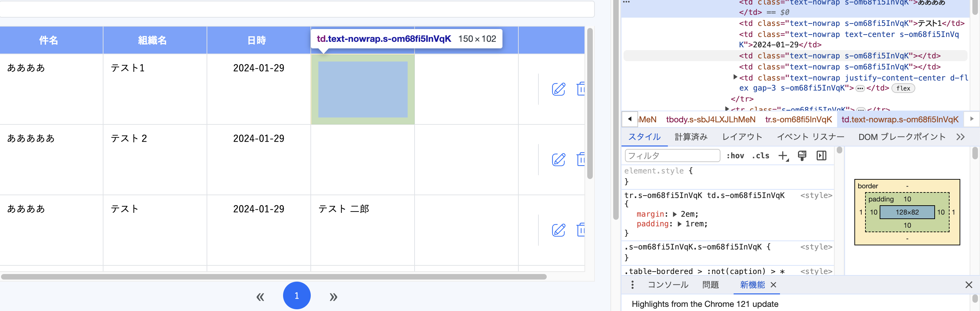
Task: Toggle the computed styles sidebar icon
Action: (x=822, y=155)
